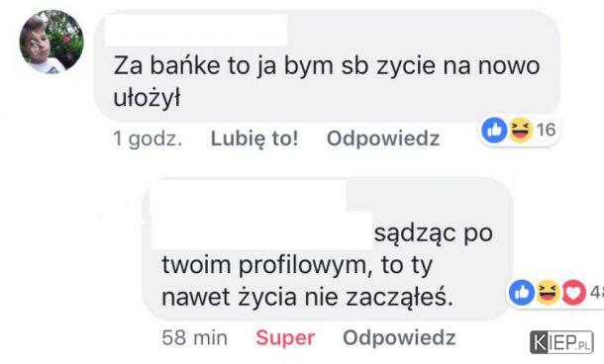Open the reaction count 16 list
Viewport: 604px width, 364px height.
point(547,130)
